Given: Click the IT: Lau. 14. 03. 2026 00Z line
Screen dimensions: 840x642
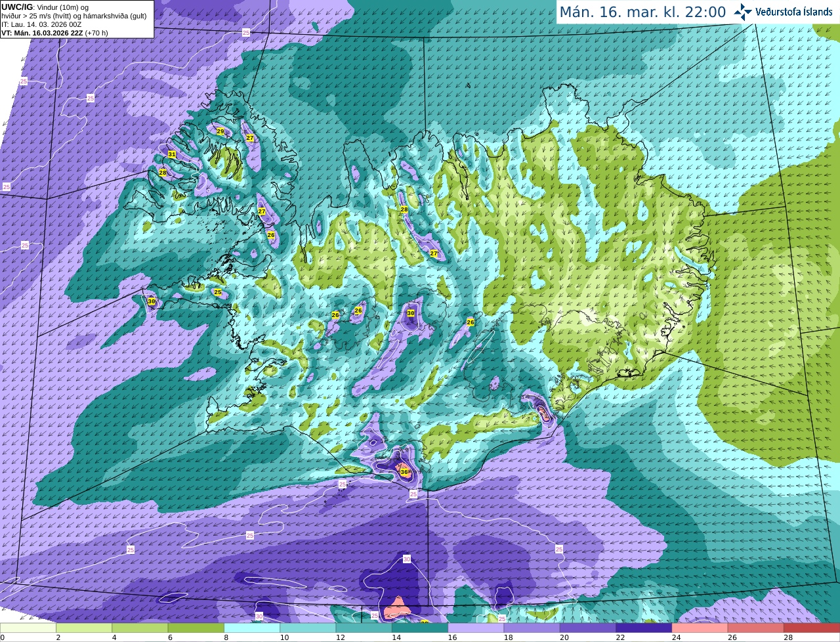Looking at the screenshot, I should tap(41, 24).
